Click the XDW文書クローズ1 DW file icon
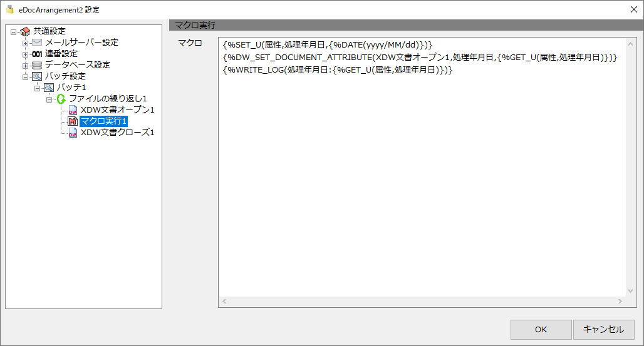 click(x=73, y=133)
